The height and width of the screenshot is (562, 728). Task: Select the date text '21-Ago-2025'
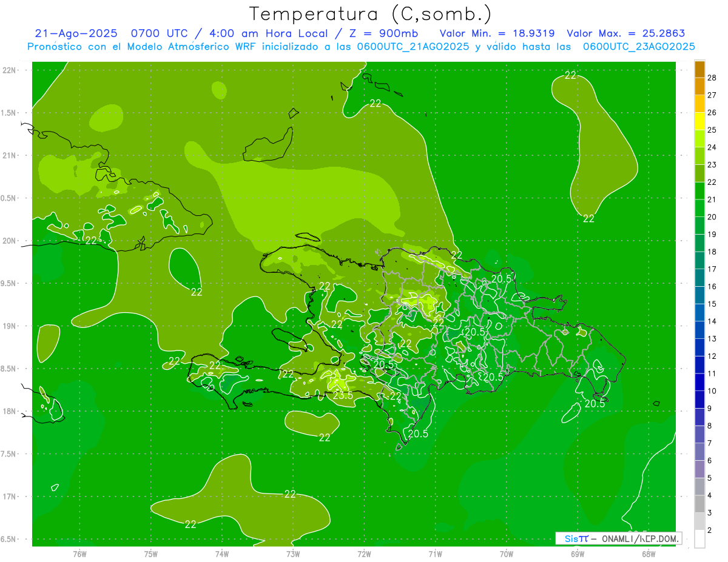[76, 33]
